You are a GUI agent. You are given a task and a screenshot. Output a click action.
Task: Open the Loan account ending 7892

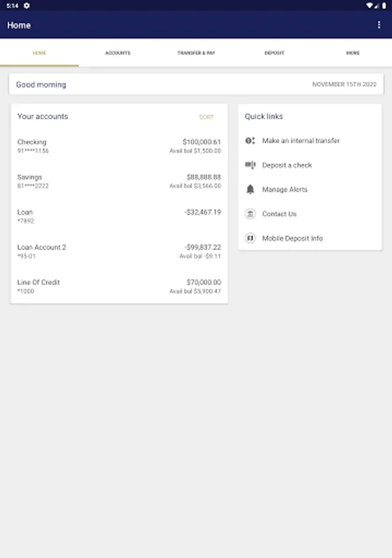tap(119, 216)
